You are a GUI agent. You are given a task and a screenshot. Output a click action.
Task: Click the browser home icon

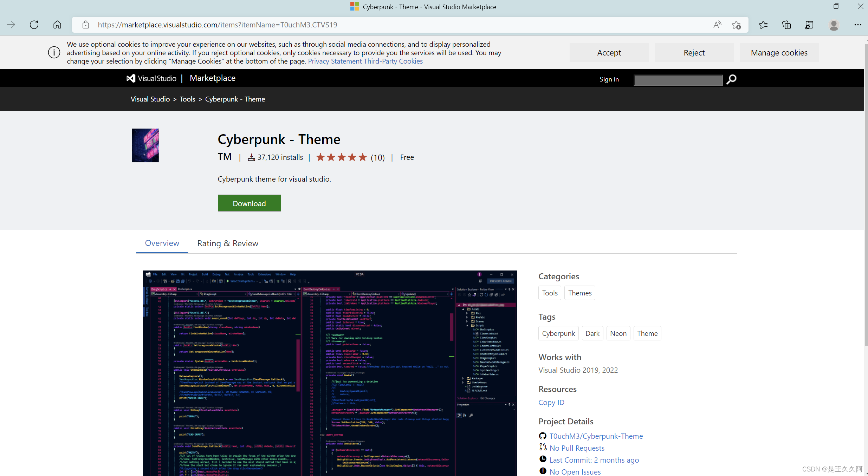tap(57, 25)
